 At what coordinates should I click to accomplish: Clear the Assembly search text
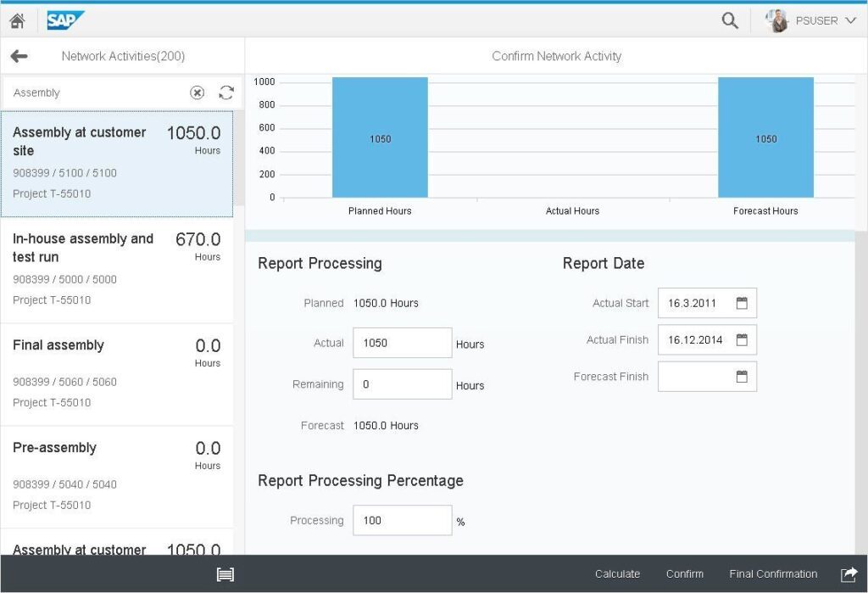pyautogui.click(x=197, y=92)
